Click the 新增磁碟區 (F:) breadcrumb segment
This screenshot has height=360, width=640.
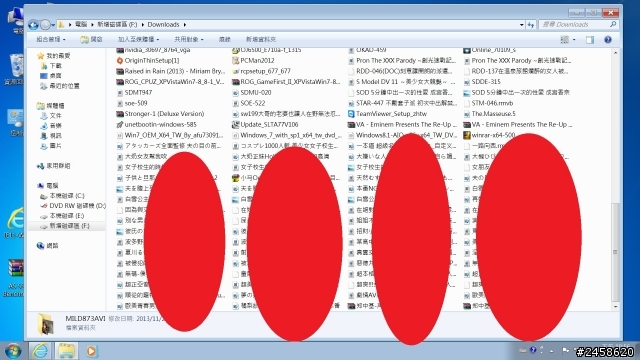pyautogui.click(x=117, y=24)
